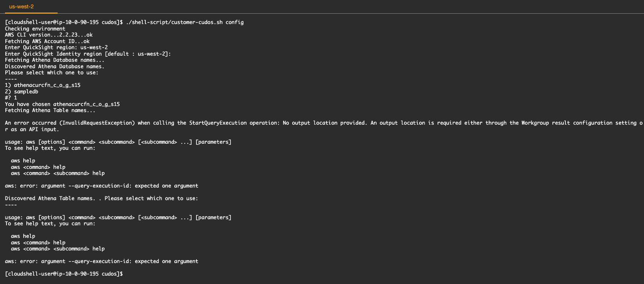Click the first 'aws <command> <subcommand> help' line
This screenshot has height=284, width=644.
pyautogui.click(x=58, y=173)
